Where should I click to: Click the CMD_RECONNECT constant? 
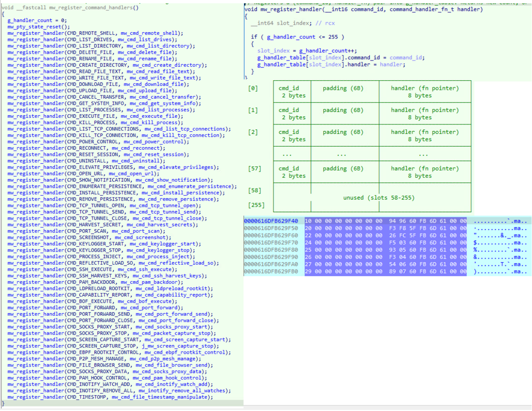[x=86, y=148]
